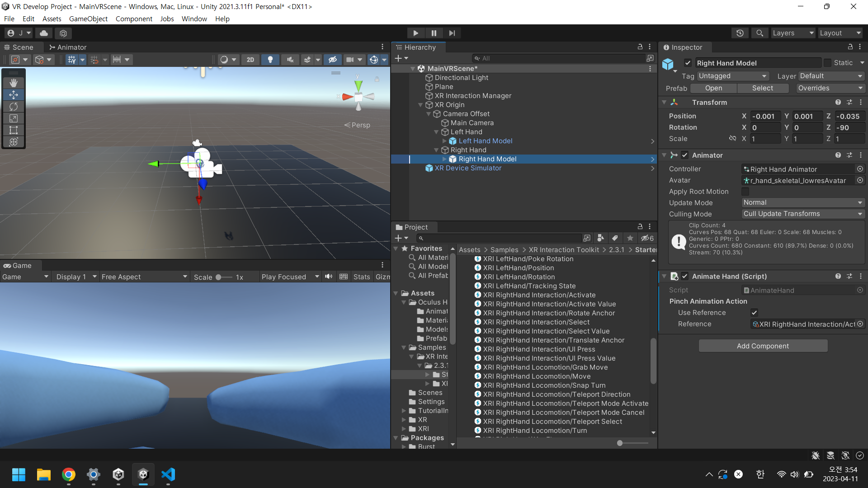Uncheck Use Reference checkbox
The height and width of the screenshot is (488, 868).
[x=754, y=313]
